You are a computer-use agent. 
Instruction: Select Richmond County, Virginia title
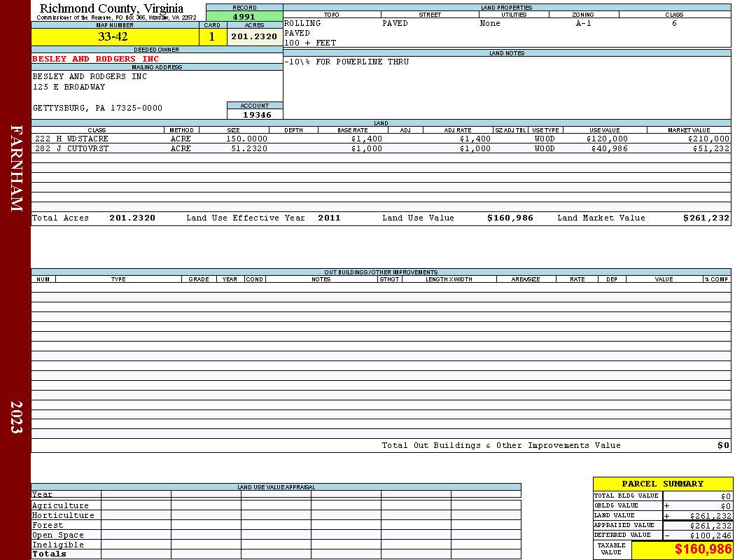pyautogui.click(x=111, y=8)
